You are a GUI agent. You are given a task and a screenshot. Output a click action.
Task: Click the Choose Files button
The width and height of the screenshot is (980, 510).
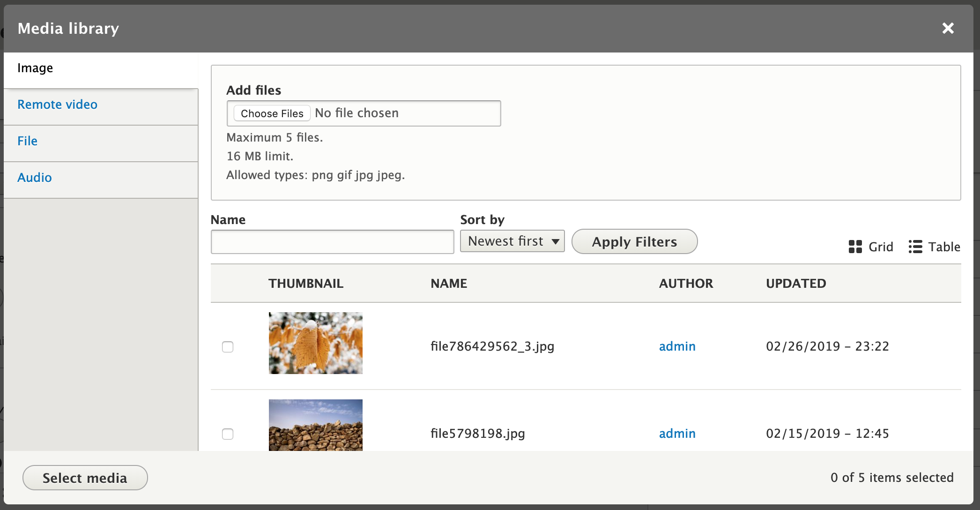point(272,113)
